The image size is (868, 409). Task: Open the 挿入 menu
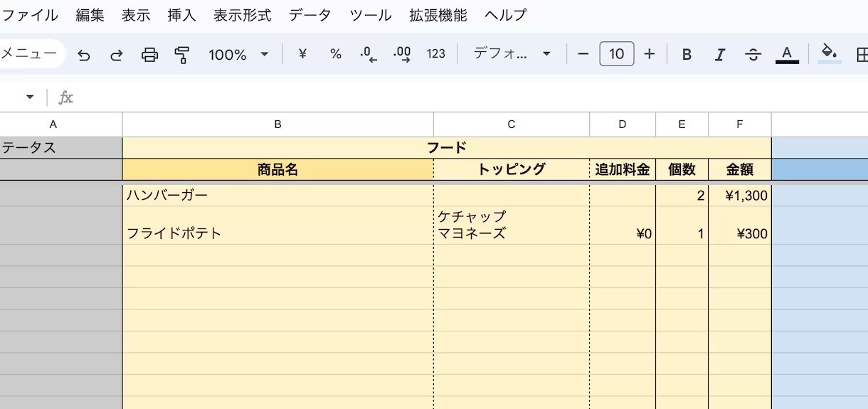point(181,15)
